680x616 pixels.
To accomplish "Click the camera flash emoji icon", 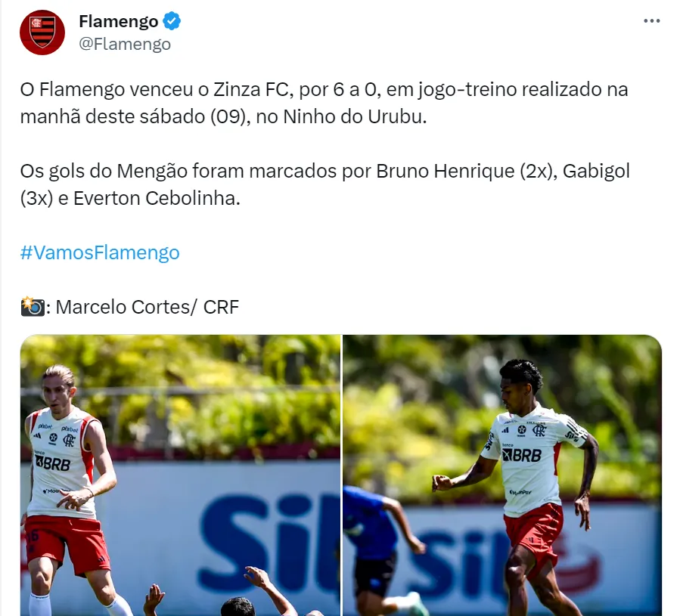I will [x=33, y=306].
